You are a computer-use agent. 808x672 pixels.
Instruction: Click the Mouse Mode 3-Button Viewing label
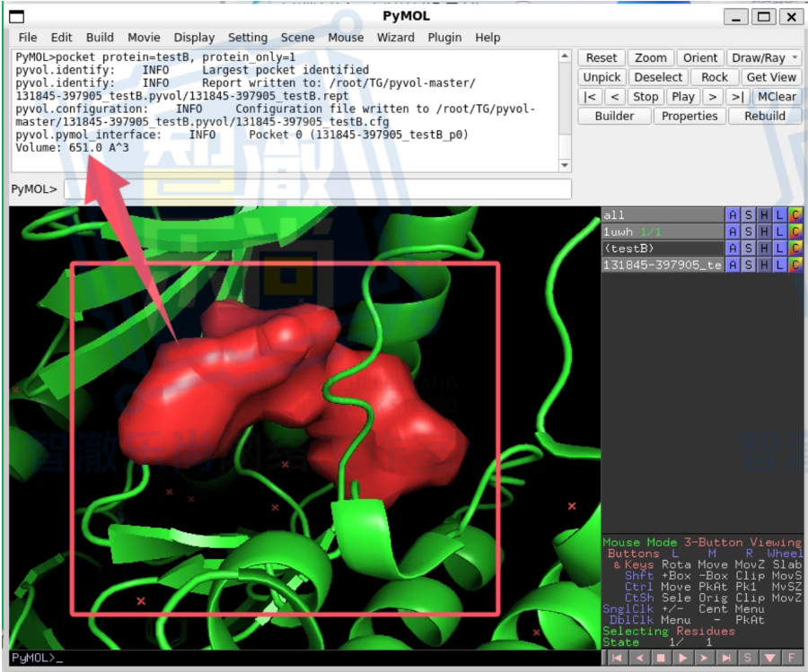(702, 542)
